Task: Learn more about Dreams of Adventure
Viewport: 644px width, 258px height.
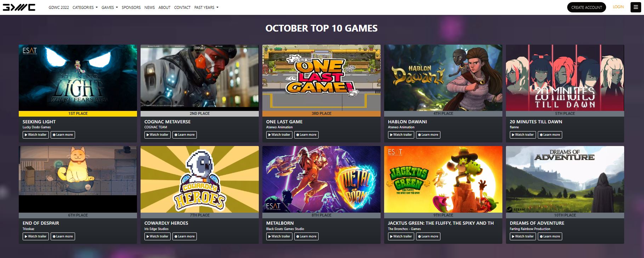Action: point(550,236)
